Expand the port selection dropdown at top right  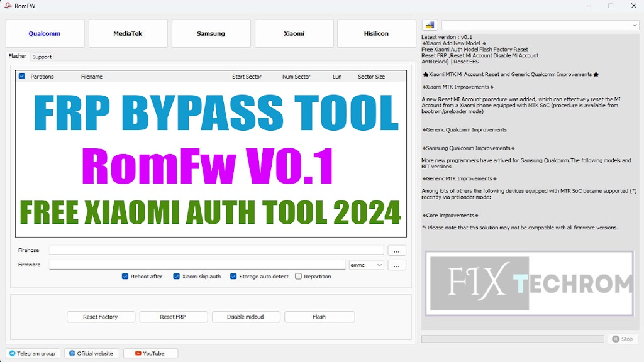click(x=540, y=25)
